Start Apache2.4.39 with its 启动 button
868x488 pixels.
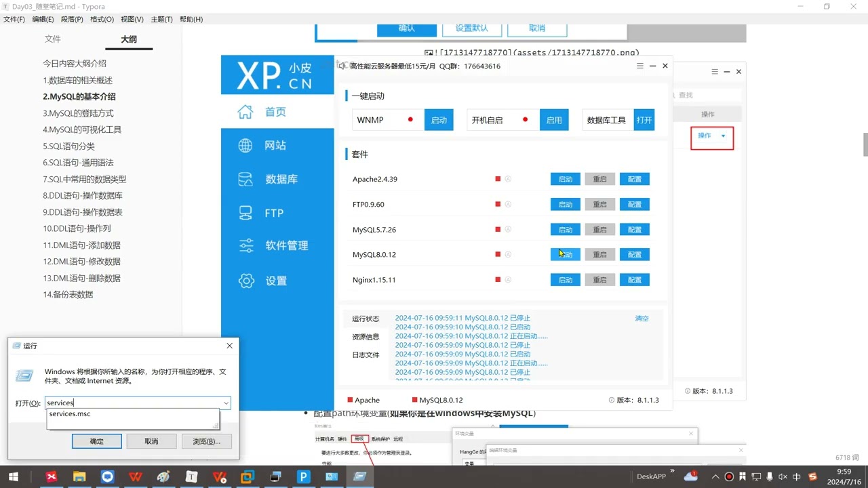(566, 179)
